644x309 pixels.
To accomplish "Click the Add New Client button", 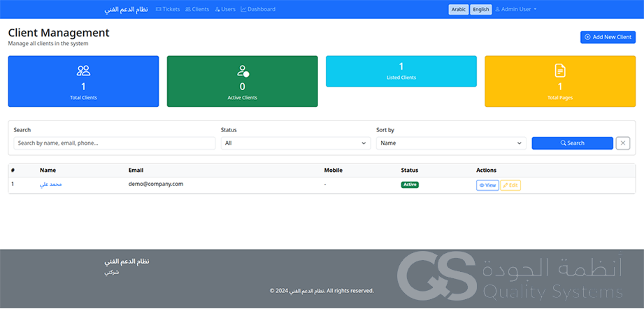I will [x=608, y=37].
